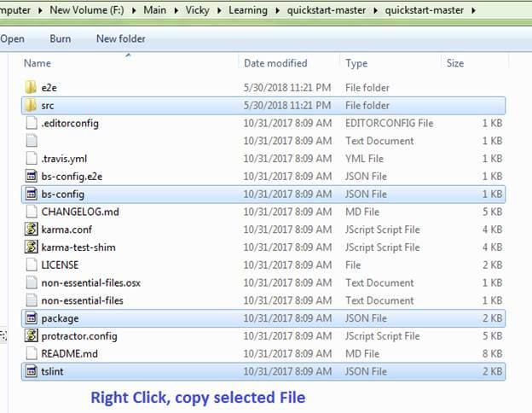Select the .editorconfig file name
Screen dimensions: 532x413
[70, 123]
